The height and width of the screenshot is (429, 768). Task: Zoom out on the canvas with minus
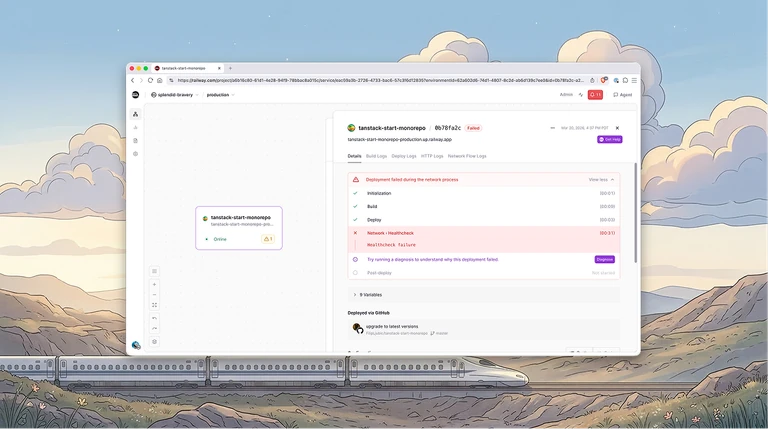(x=154, y=295)
